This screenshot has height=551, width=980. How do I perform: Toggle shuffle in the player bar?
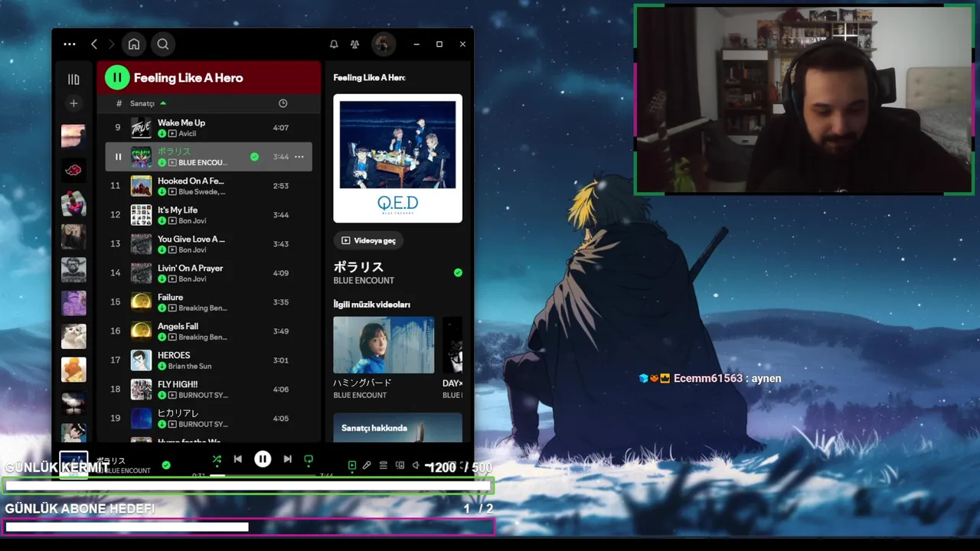pyautogui.click(x=217, y=459)
